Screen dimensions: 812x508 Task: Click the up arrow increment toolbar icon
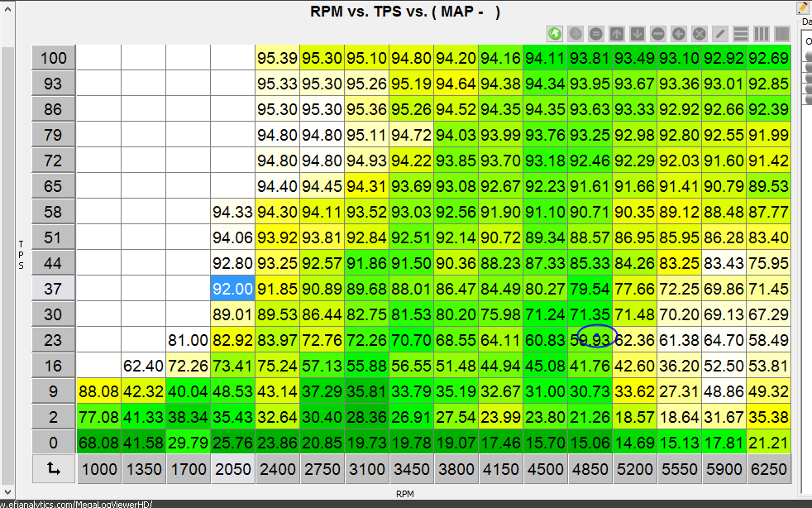tap(617, 34)
